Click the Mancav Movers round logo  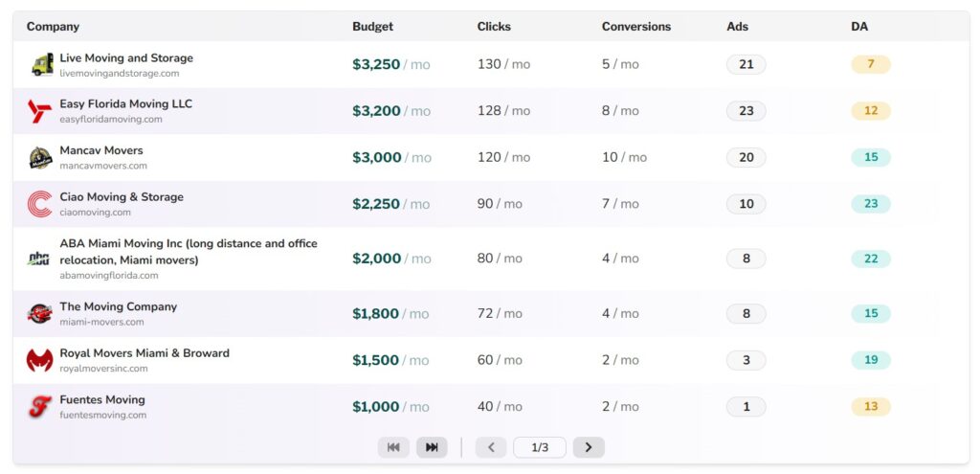point(40,158)
